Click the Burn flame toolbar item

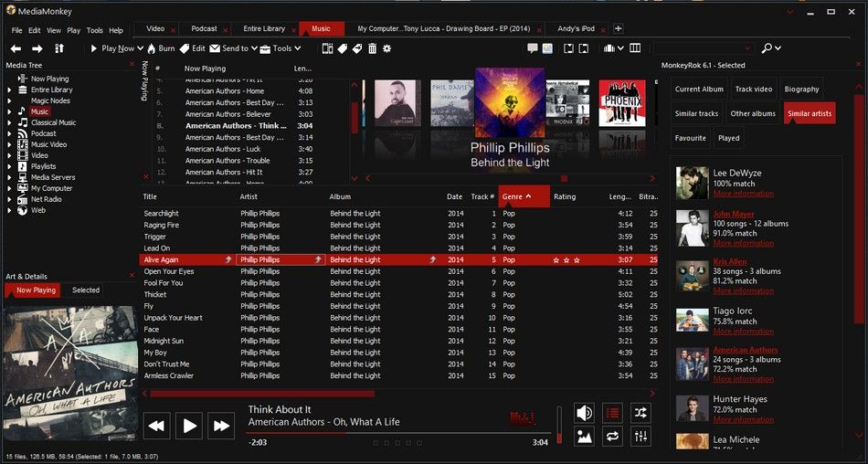point(161,48)
